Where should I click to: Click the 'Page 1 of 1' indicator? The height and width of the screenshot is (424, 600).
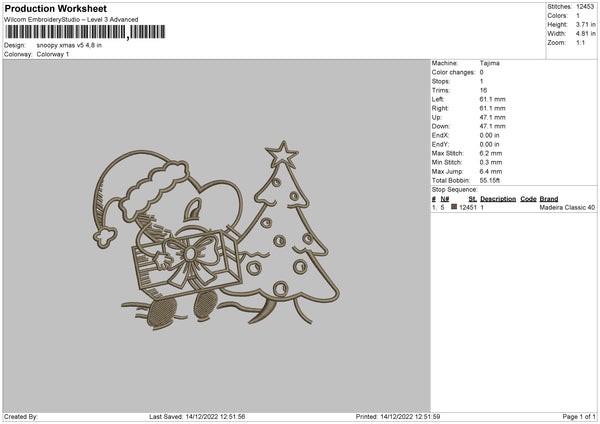point(579,417)
